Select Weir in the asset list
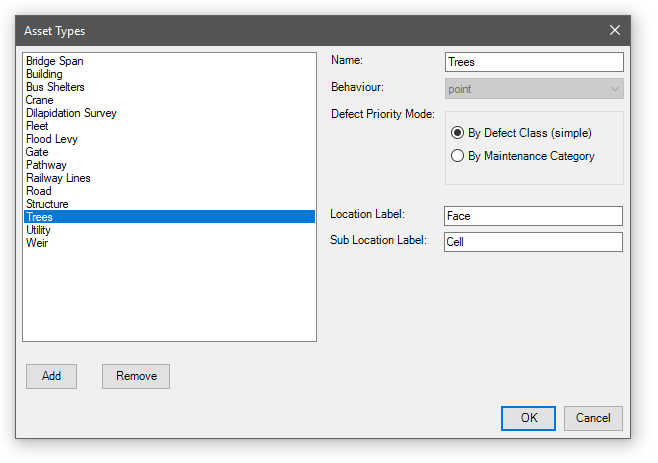Screen dimensions: 658x463 pos(37,243)
